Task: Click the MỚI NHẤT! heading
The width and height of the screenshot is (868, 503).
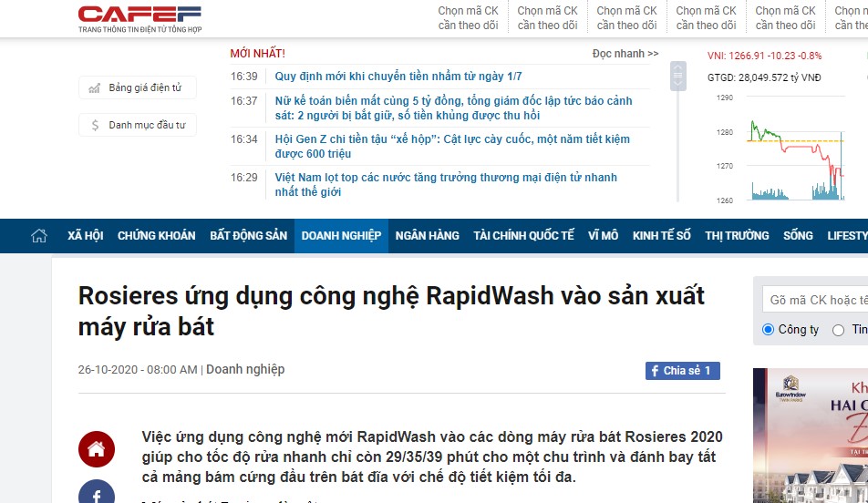Action: pyautogui.click(x=257, y=54)
